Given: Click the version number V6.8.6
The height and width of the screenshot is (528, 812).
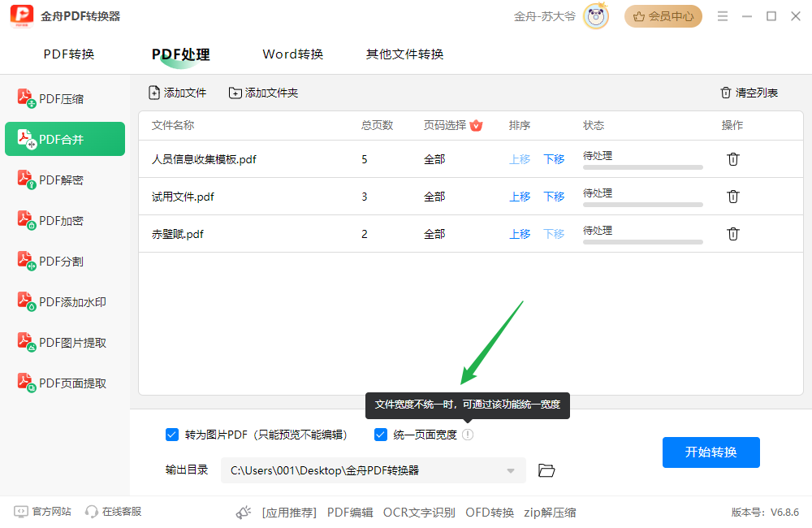Looking at the screenshot, I should [x=785, y=513].
